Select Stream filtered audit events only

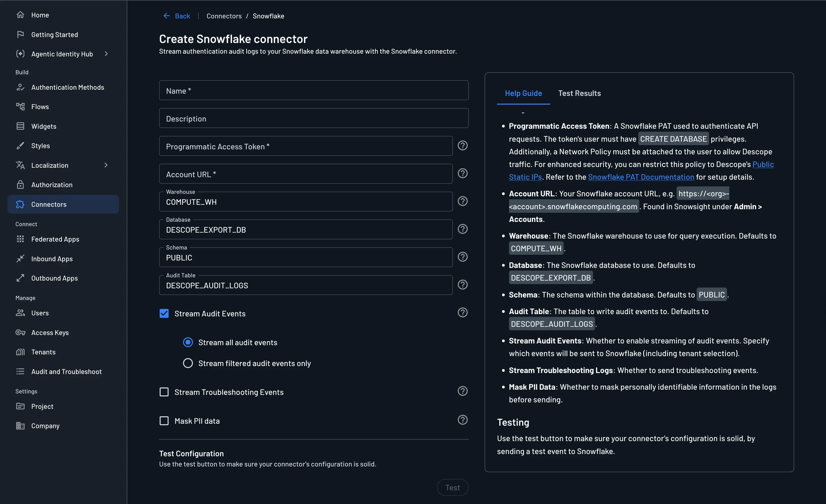(188, 363)
